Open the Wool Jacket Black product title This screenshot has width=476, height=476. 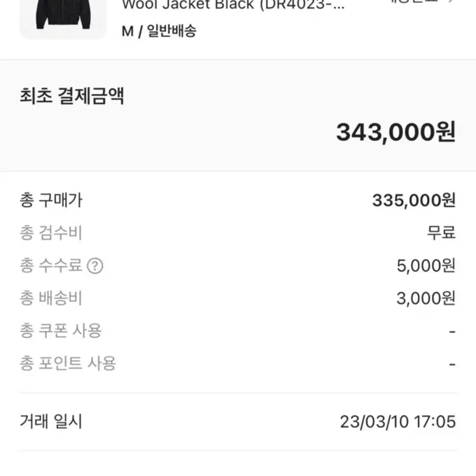pos(233,5)
